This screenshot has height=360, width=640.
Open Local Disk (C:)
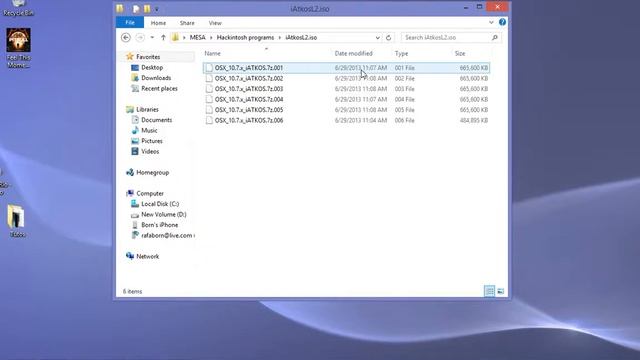point(160,204)
